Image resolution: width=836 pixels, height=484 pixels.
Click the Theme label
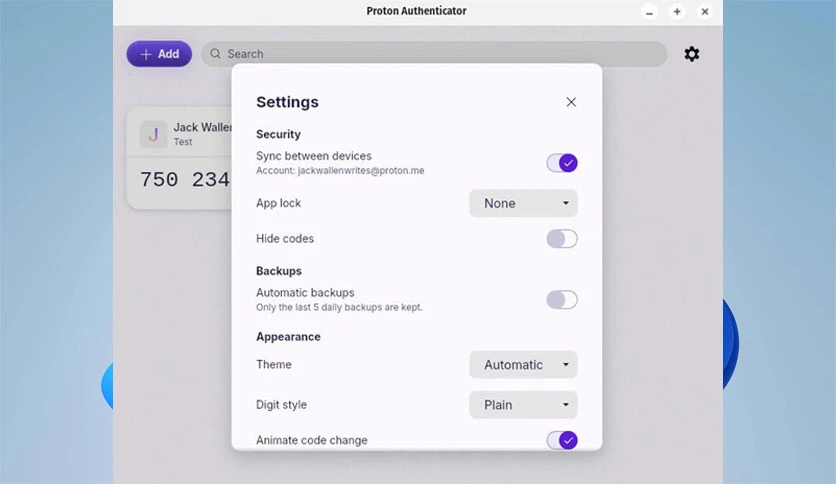click(x=274, y=365)
